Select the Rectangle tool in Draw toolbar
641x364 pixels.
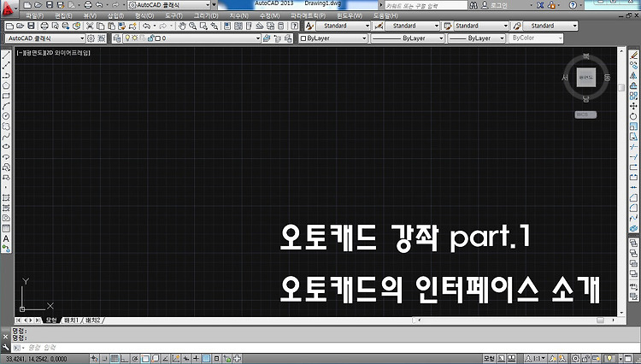click(6, 96)
